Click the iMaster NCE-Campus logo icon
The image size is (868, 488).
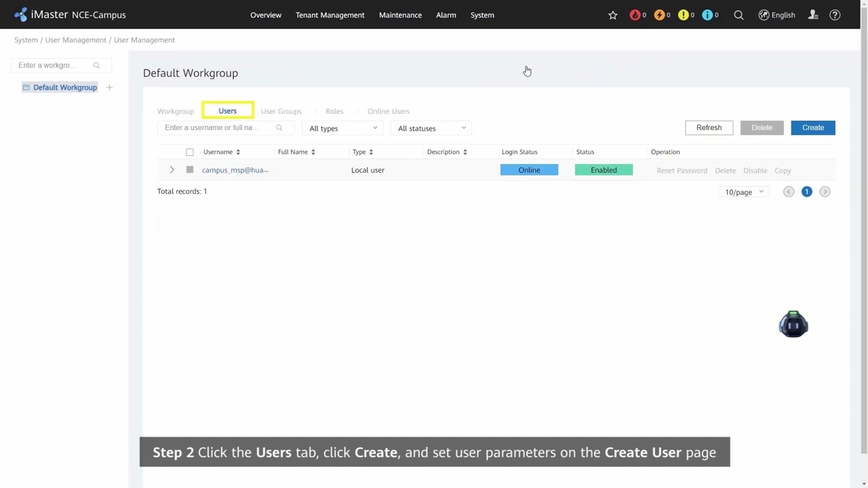pyautogui.click(x=21, y=14)
